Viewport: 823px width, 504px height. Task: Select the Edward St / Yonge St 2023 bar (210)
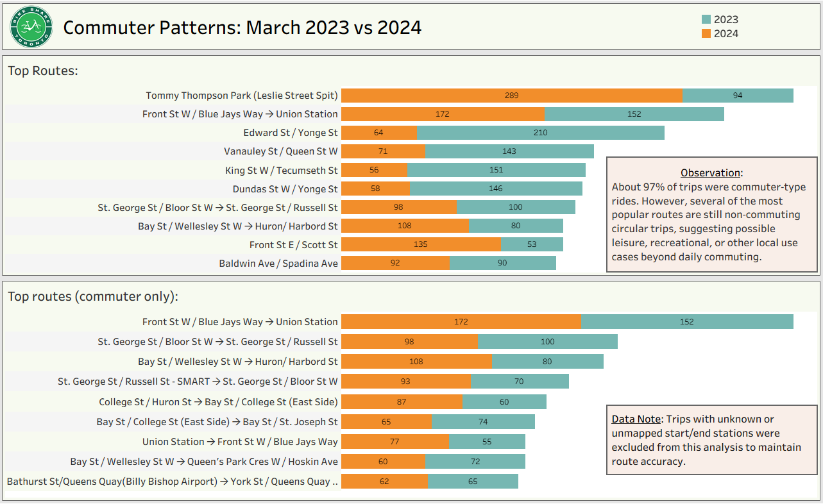(x=540, y=133)
